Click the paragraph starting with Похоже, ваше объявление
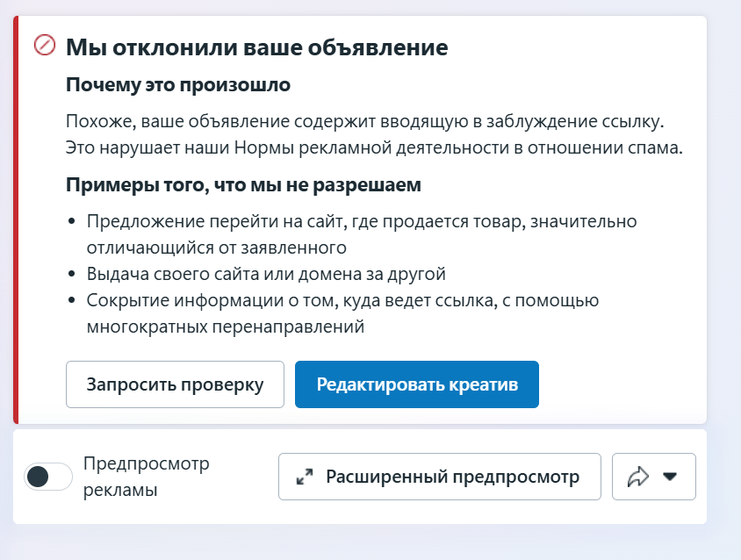Viewport: 741px width, 560px height. point(374,134)
